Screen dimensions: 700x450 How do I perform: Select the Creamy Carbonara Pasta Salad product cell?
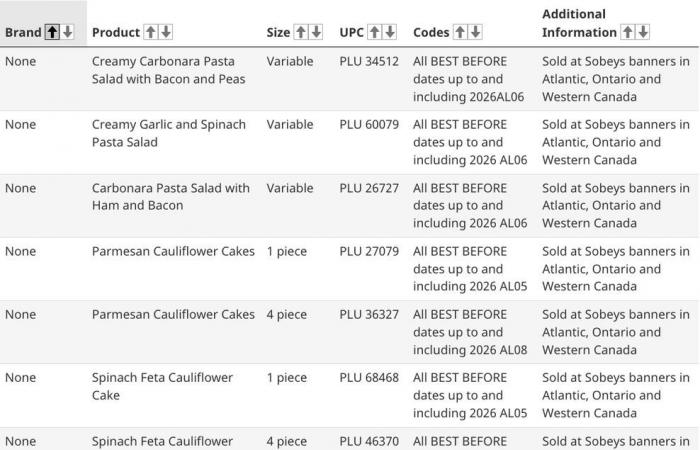click(x=168, y=70)
